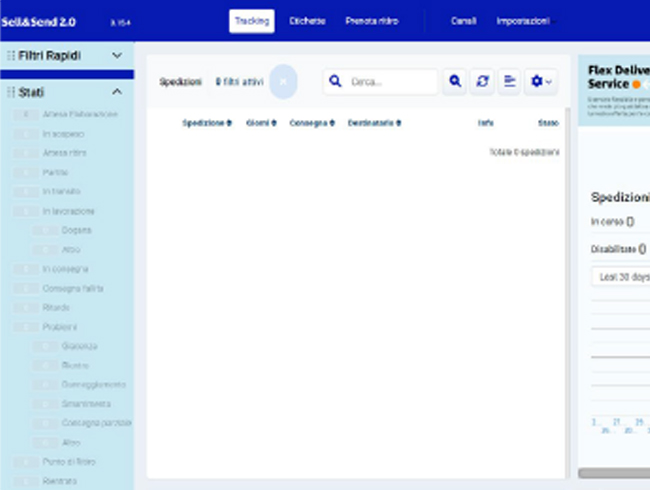650x490 pixels.
Task: Clear active filters with the round X button
Action: pos(283,82)
